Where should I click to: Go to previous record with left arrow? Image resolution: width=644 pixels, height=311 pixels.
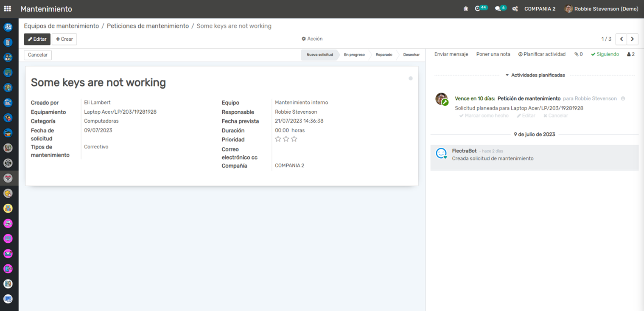pyautogui.click(x=621, y=39)
